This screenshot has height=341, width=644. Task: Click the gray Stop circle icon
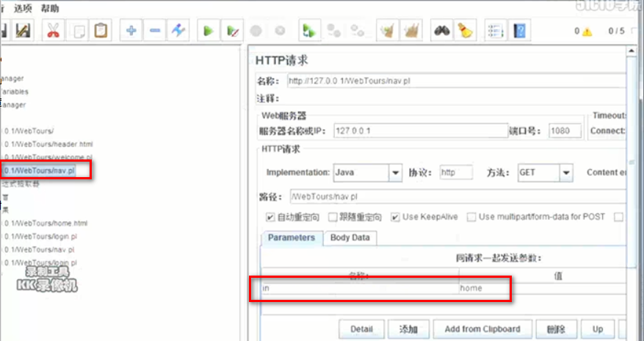pos(256,31)
